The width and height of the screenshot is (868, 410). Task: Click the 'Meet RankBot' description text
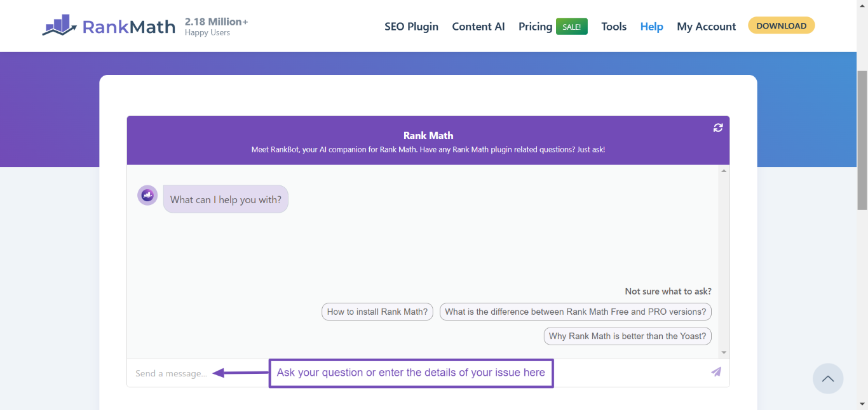428,150
